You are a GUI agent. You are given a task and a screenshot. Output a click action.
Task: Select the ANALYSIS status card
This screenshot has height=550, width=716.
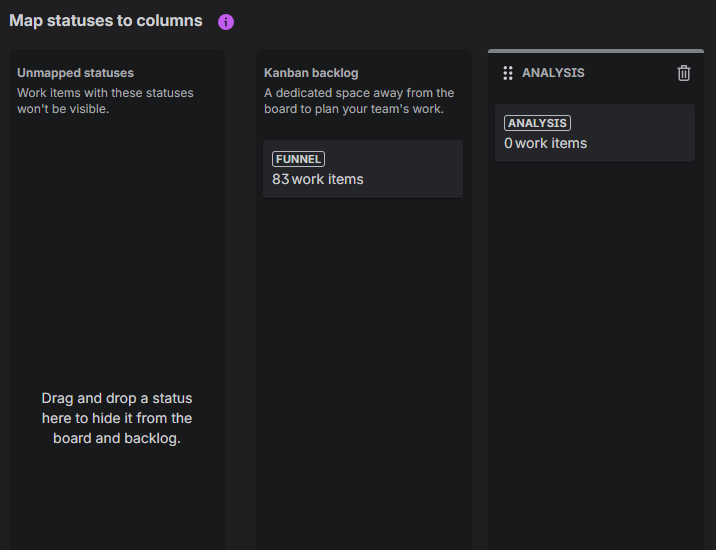[x=595, y=133]
